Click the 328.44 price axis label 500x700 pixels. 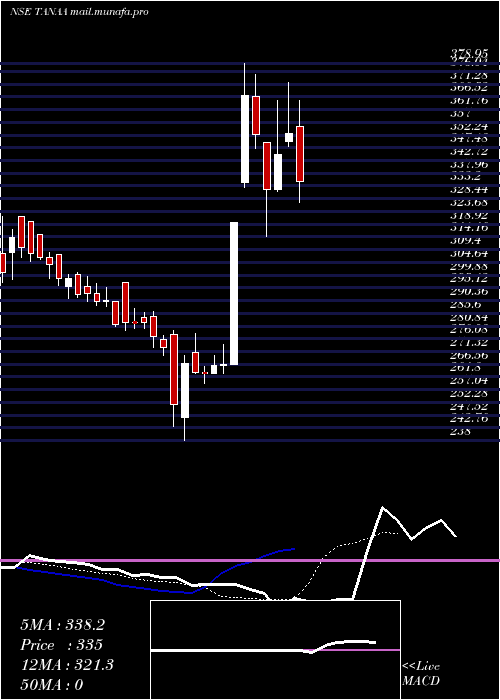[469, 190]
